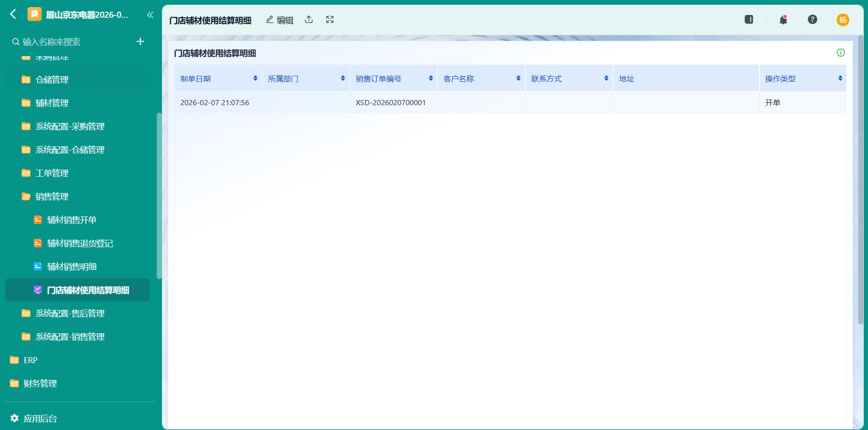The image size is (868, 430).
Task: Open the help question mark icon
Action: pyautogui.click(x=812, y=20)
